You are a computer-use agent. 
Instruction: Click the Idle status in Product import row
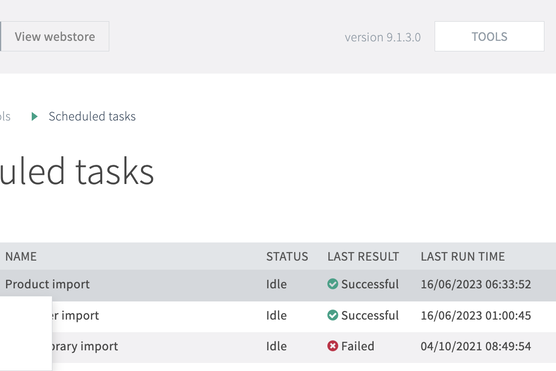click(277, 284)
